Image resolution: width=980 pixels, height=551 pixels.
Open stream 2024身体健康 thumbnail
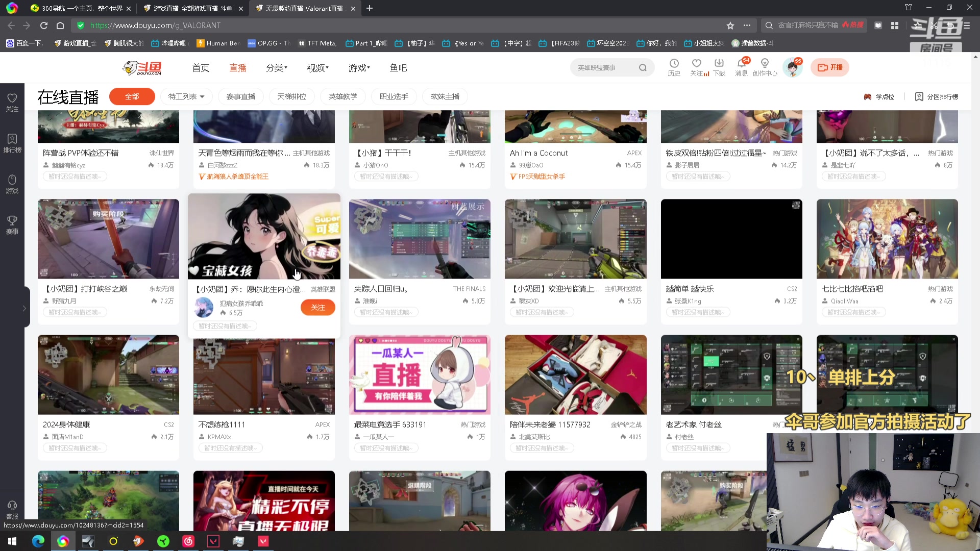pos(108,374)
